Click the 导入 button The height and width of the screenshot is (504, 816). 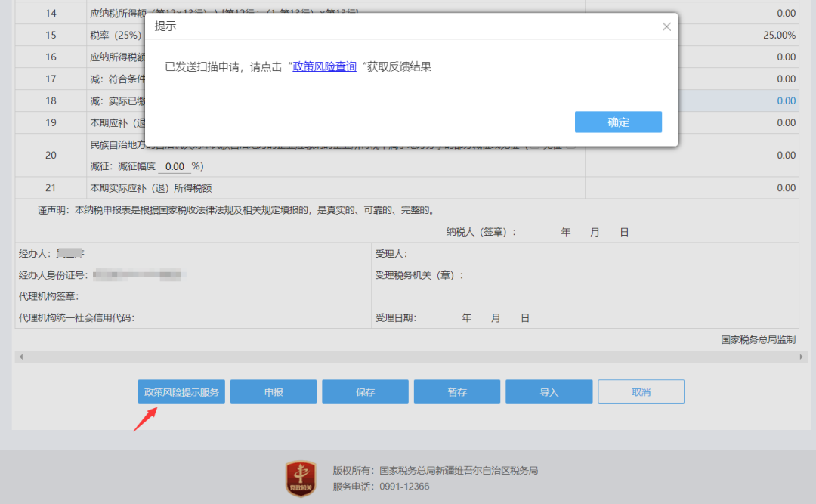pyautogui.click(x=549, y=391)
